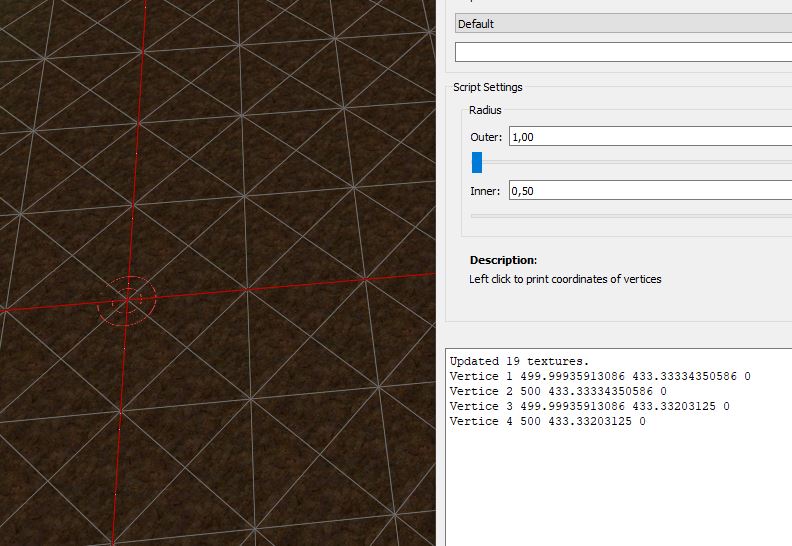Click the 'Description:' heading
Viewport: 792px width, 546px height.
(503, 260)
